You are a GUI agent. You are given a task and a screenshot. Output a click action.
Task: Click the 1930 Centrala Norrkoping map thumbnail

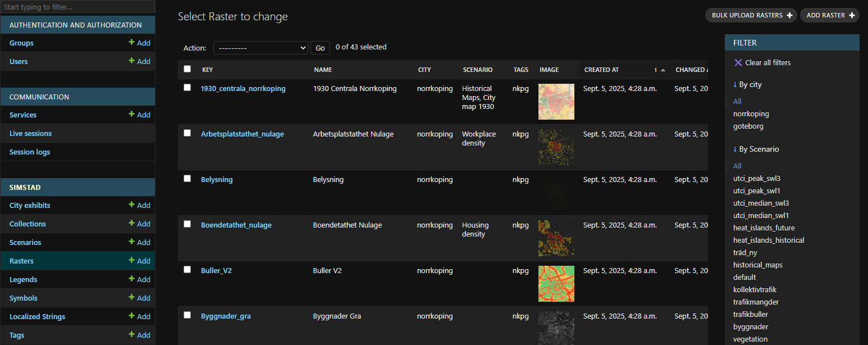pos(556,102)
